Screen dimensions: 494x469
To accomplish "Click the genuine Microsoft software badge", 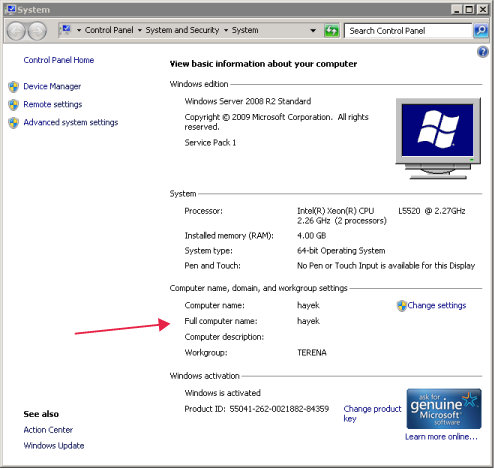I will tap(444, 409).
